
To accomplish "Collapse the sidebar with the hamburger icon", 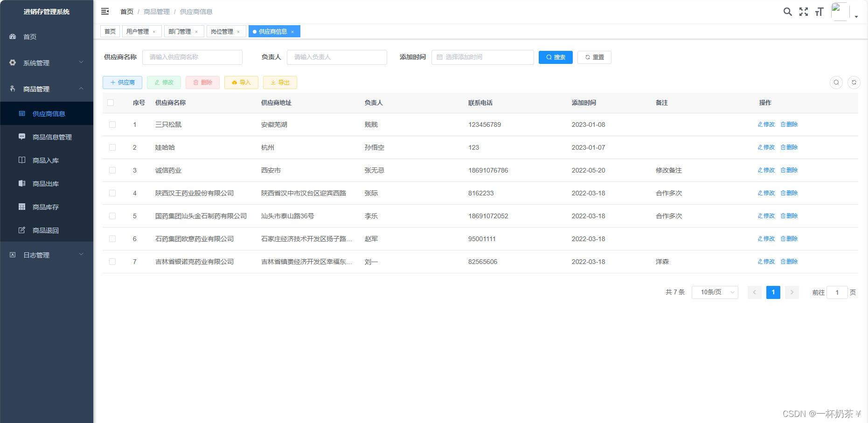I will click(x=105, y=11).
